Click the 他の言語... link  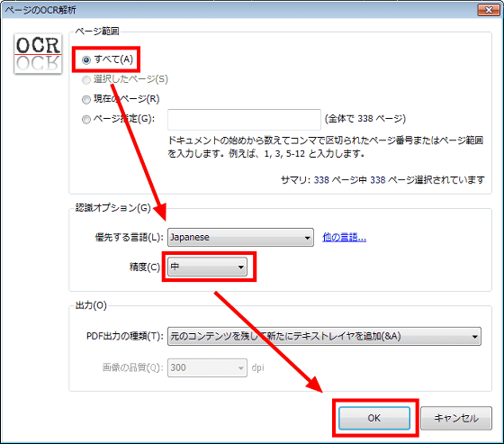[x=344, y=238]
